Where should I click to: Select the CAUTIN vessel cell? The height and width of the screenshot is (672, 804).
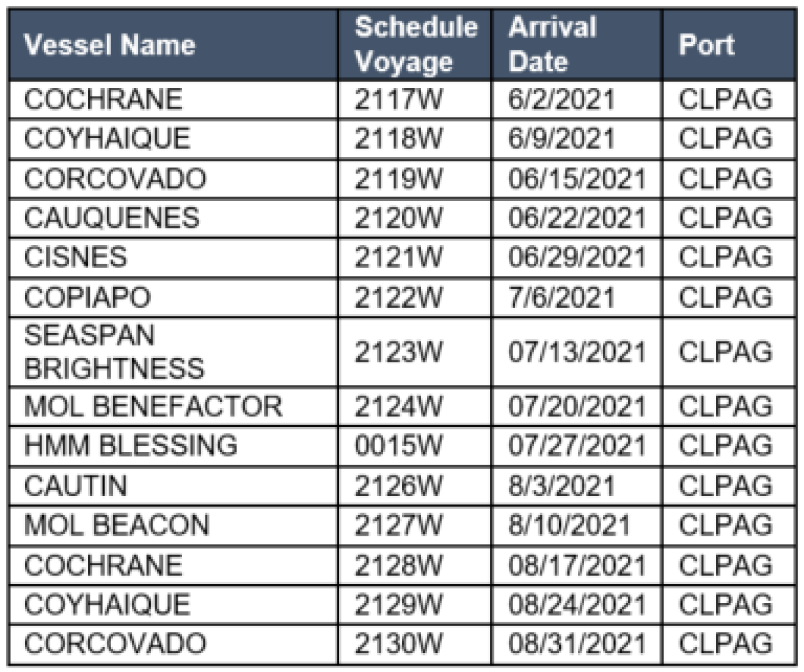(174, 485)
